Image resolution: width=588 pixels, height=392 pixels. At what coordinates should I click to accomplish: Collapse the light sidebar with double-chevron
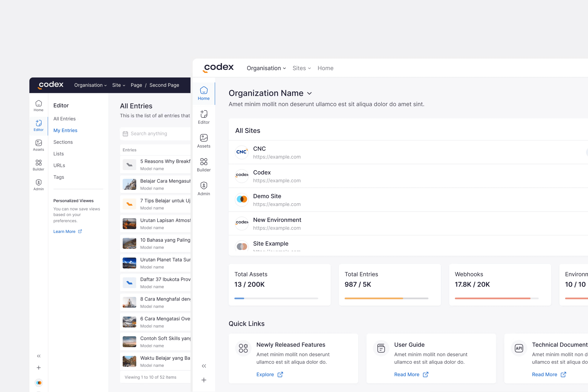[204, 366]
